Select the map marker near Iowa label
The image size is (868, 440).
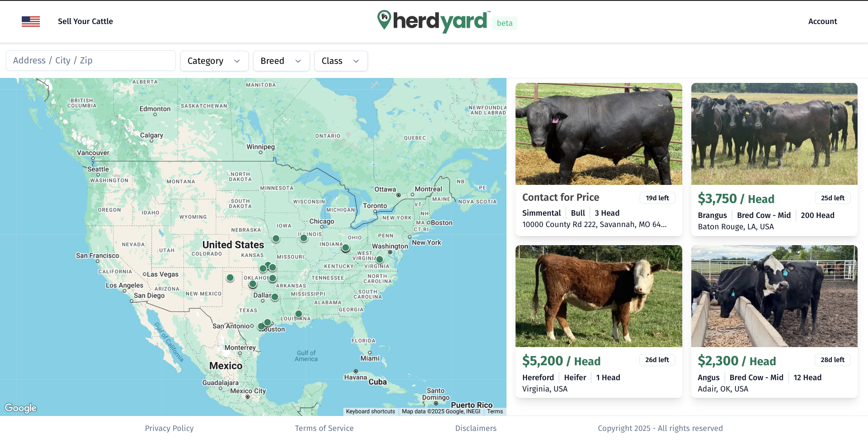coord(276,238)
